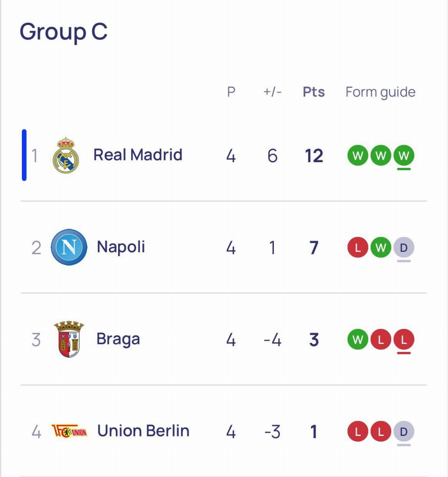Click the Pts column header
This screenshot has width=448, height=477.
[314, 92]
